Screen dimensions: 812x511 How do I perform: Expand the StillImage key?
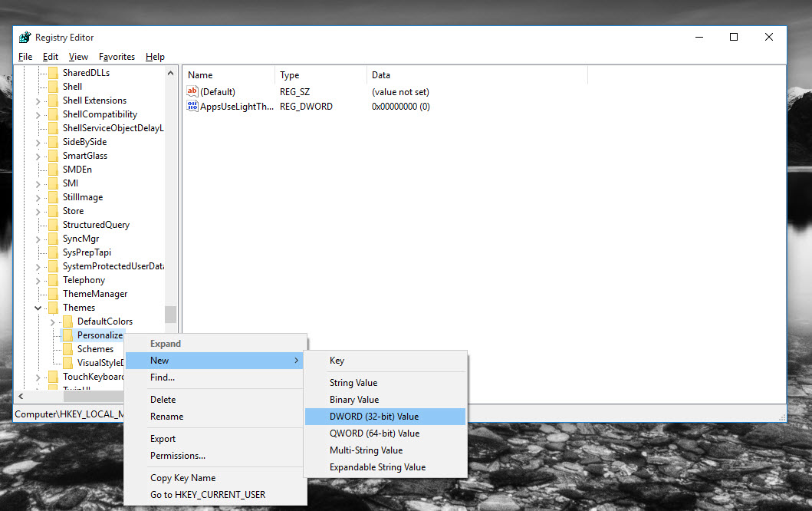coord(38,198)
